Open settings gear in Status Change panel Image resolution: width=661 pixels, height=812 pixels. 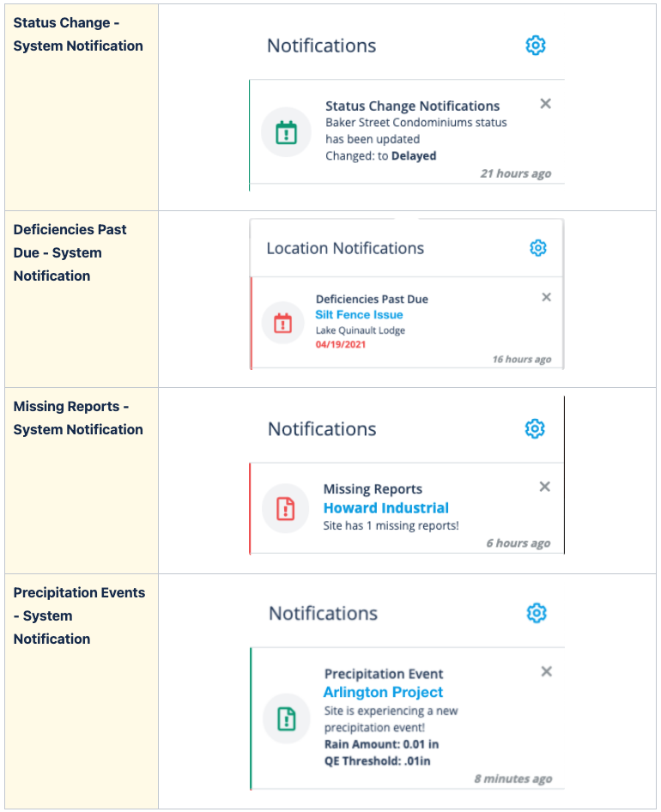[x=535, y=45]
